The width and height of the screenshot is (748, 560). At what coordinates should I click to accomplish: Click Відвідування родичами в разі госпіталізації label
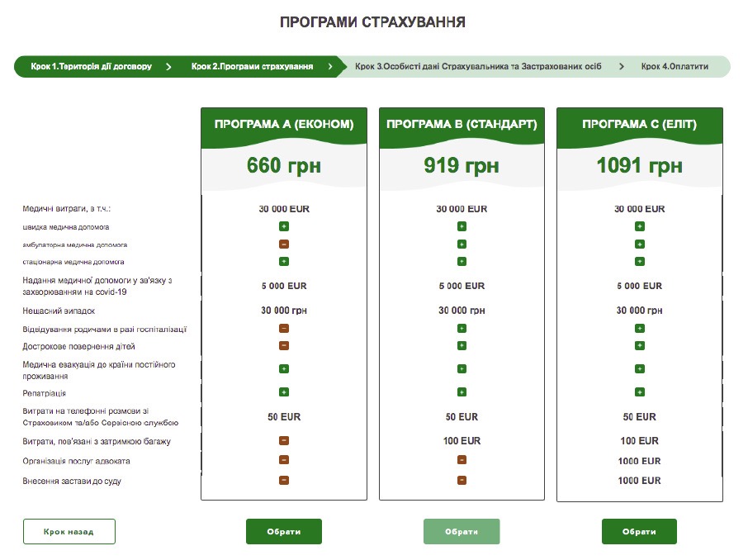[105, 330]
